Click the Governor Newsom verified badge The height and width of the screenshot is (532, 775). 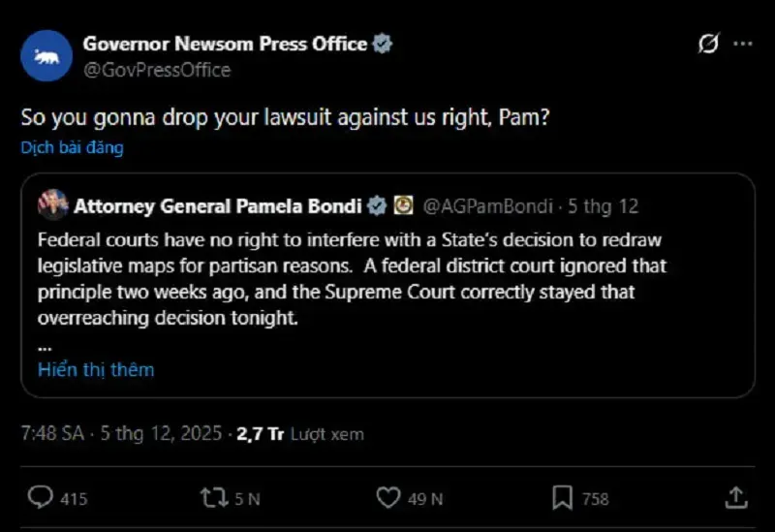point(384,44)
